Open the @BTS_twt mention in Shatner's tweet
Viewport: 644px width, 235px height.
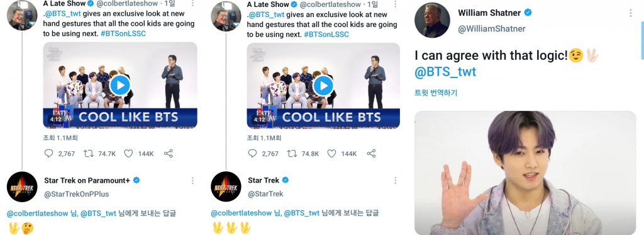coord(445,72)
